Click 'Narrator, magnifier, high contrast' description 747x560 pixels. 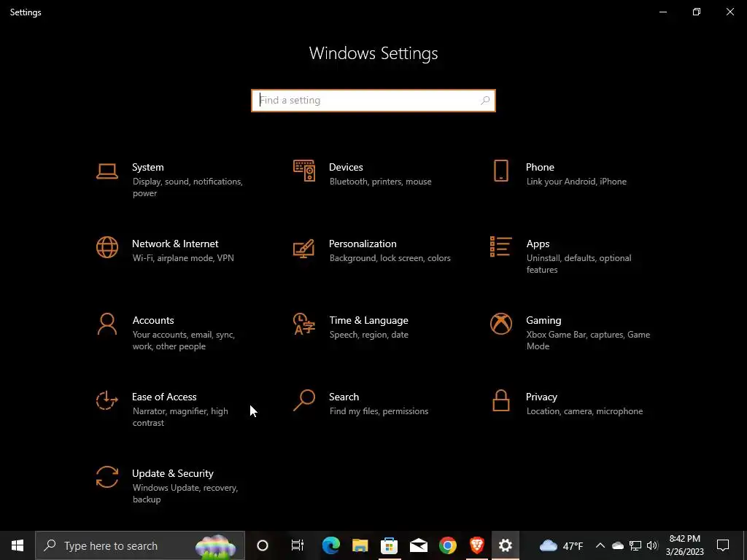pos(180,417)
